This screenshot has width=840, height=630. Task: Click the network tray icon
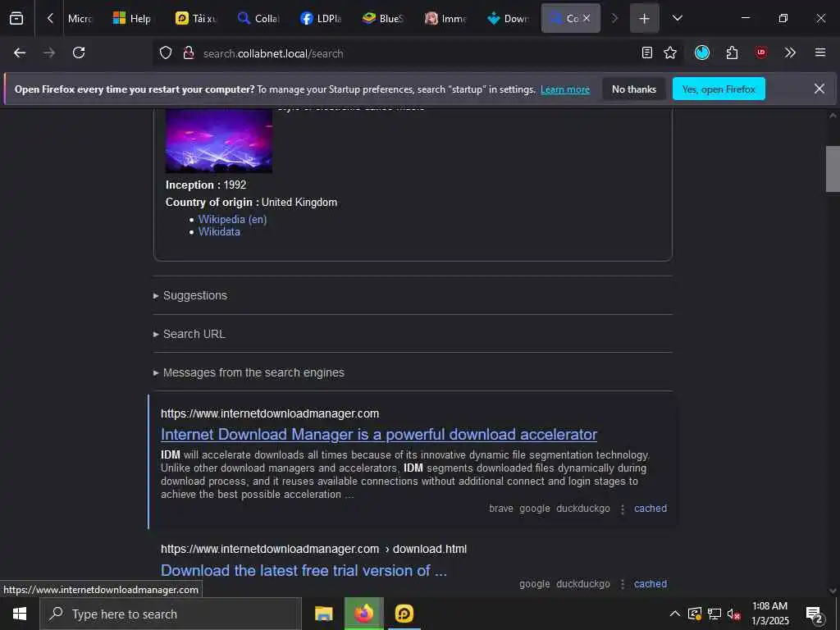(714, 614)
